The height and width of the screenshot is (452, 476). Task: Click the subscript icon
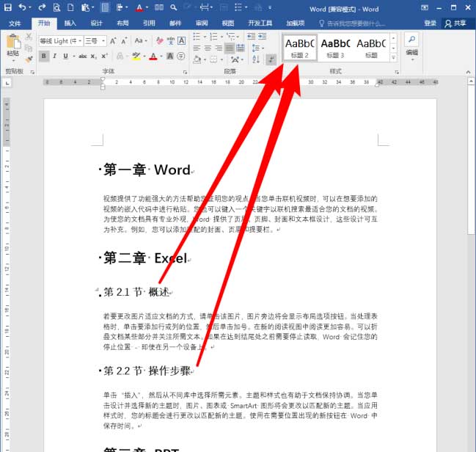tap(92, 56)
